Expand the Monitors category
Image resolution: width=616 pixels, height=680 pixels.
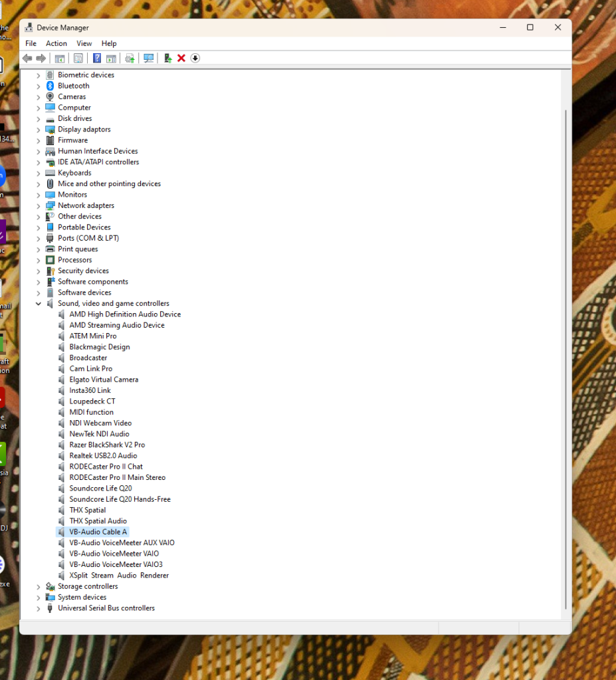click(x=39, y=195)
